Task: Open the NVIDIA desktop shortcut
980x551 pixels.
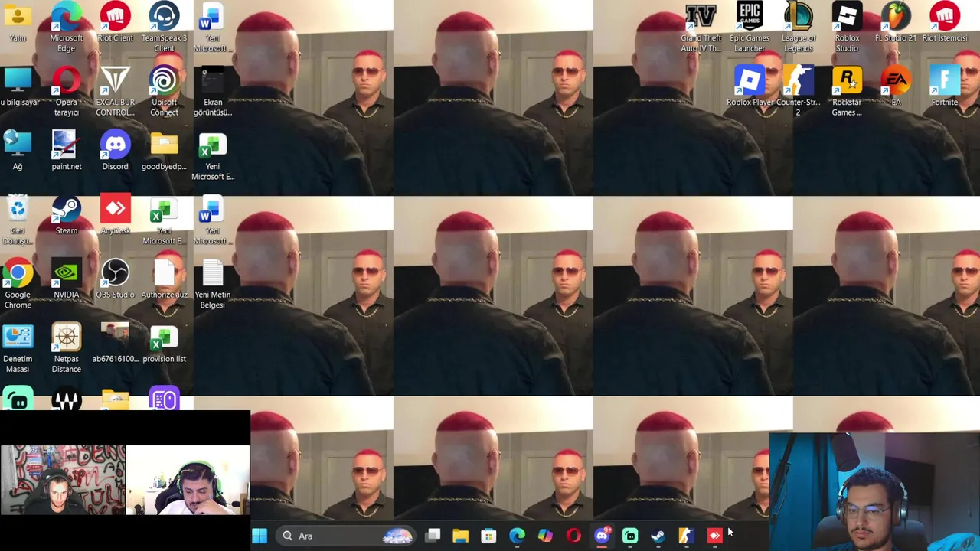Action: (67, 279)
